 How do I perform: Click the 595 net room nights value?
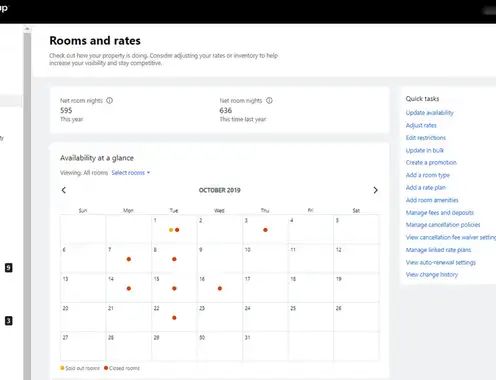[x=66, y=110]
